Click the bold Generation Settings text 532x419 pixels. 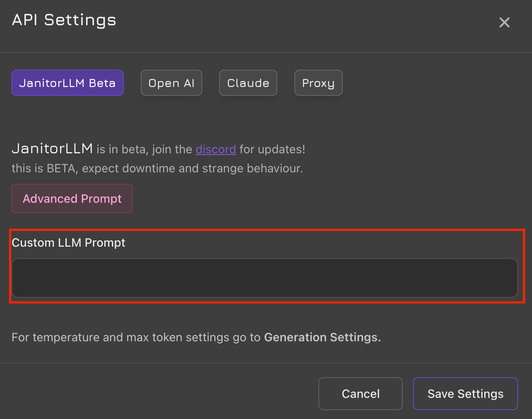pyautogui.click(x=322, y=337)
